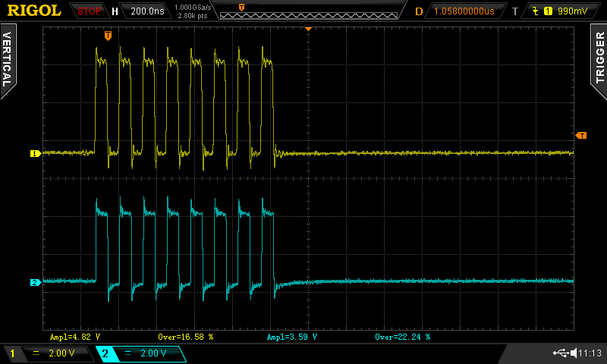The height and width of the screenshot is (364, 607).
Task: Open channel 1 2.00 V scale setting
Action: tap(61, 353)
